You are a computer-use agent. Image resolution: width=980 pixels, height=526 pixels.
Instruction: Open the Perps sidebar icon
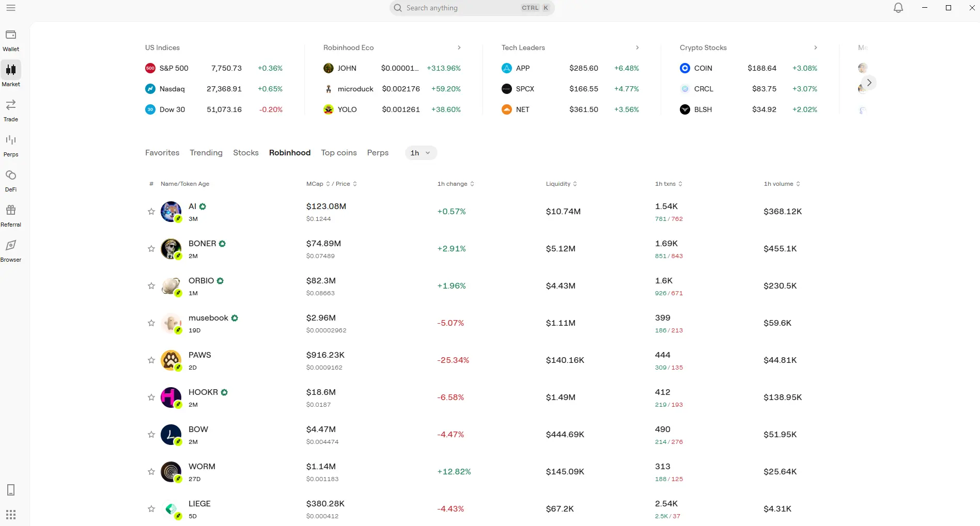coord(11,140)
